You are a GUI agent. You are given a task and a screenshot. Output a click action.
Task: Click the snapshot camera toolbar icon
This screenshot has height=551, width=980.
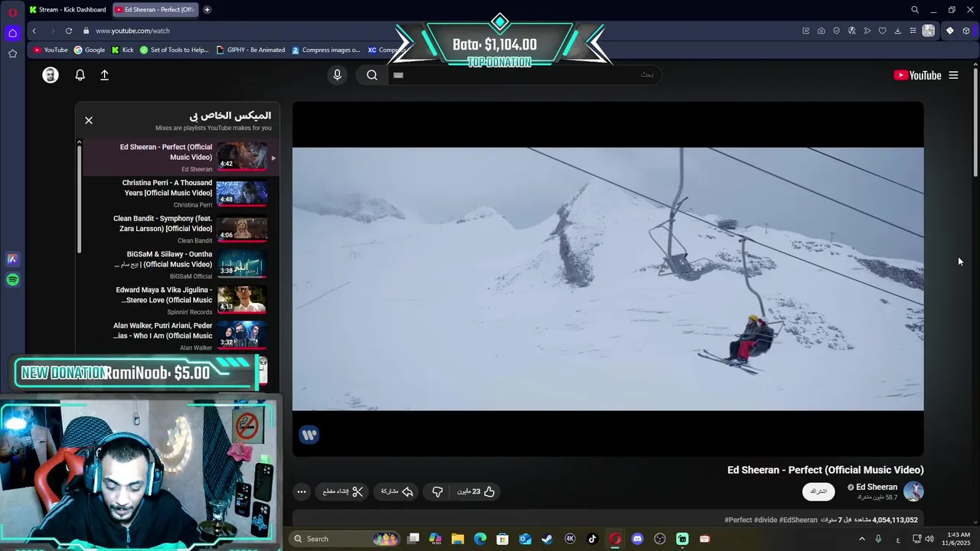coord(821,31)
